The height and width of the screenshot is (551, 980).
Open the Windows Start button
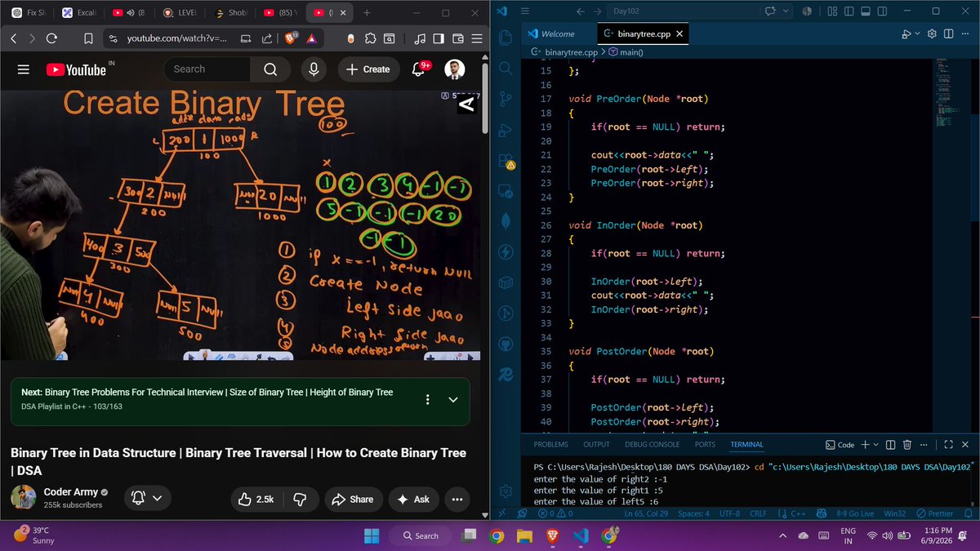372,535
